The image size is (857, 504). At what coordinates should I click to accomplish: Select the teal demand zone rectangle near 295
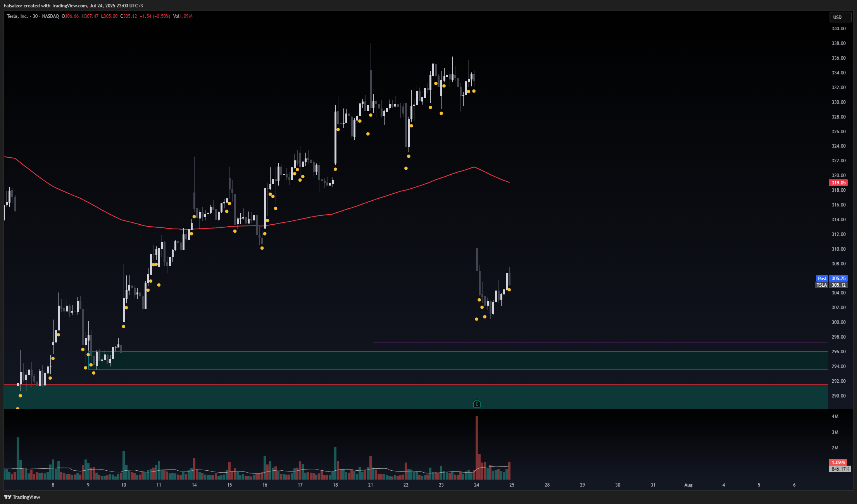(458, 361)
